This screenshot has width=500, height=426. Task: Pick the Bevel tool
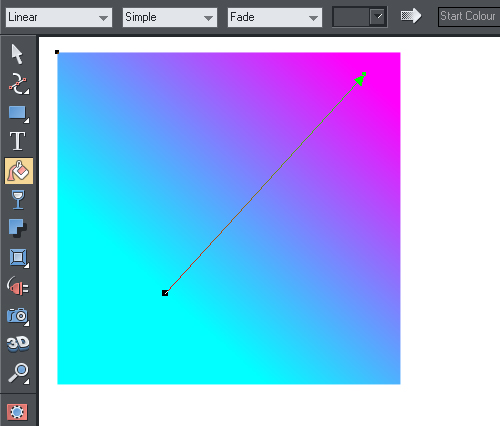[18, 257]
